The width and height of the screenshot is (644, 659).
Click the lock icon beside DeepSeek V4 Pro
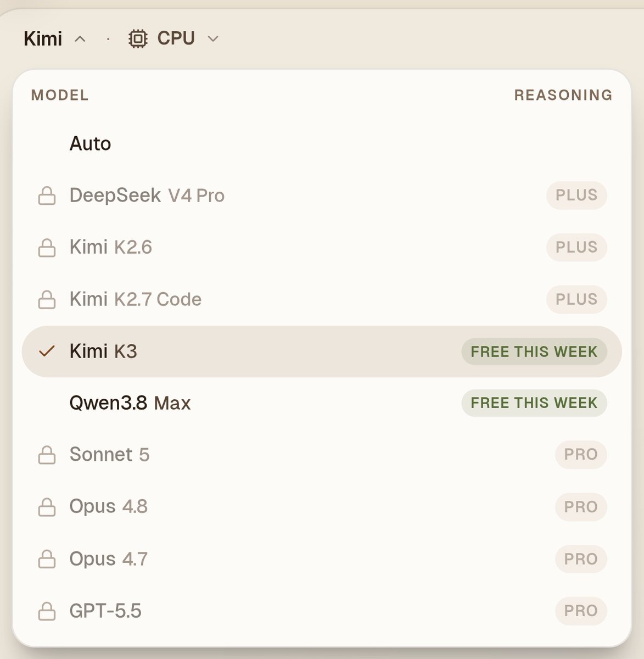tap(47, 196)
